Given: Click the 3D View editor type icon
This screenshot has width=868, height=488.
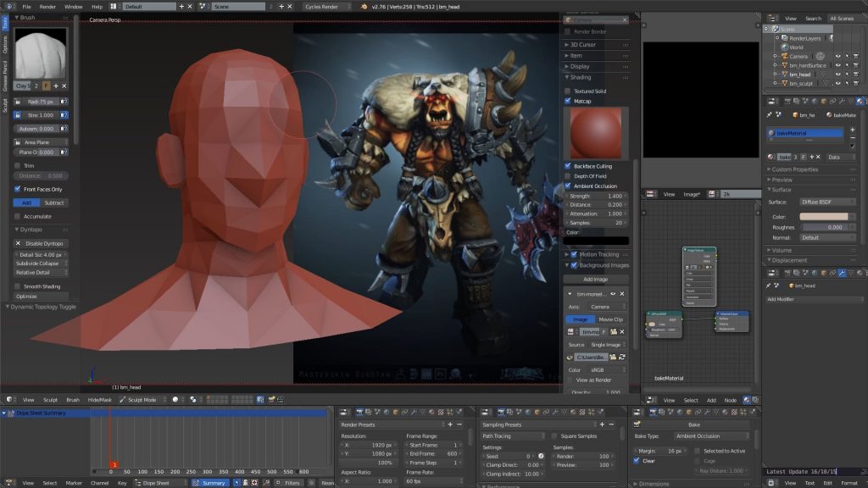Looking at the screenshot, I should pos(9,400).
